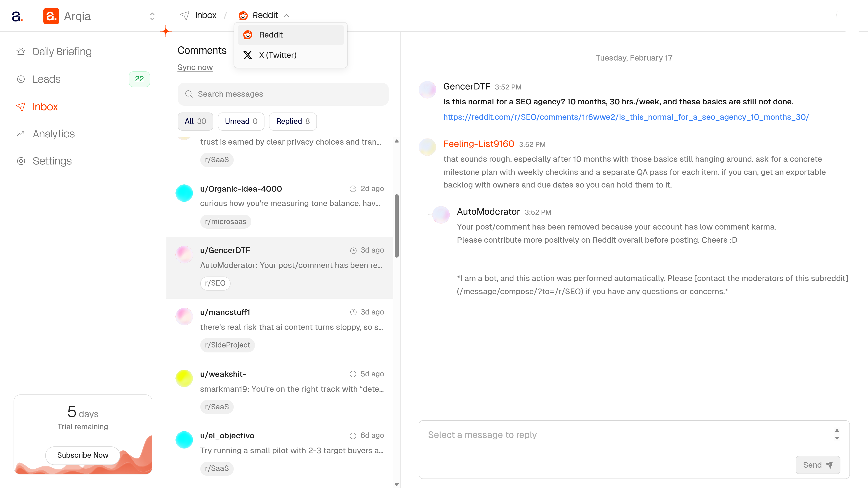Open the Settings gear icon
The image size is (868, 488).
click(21, 161)
